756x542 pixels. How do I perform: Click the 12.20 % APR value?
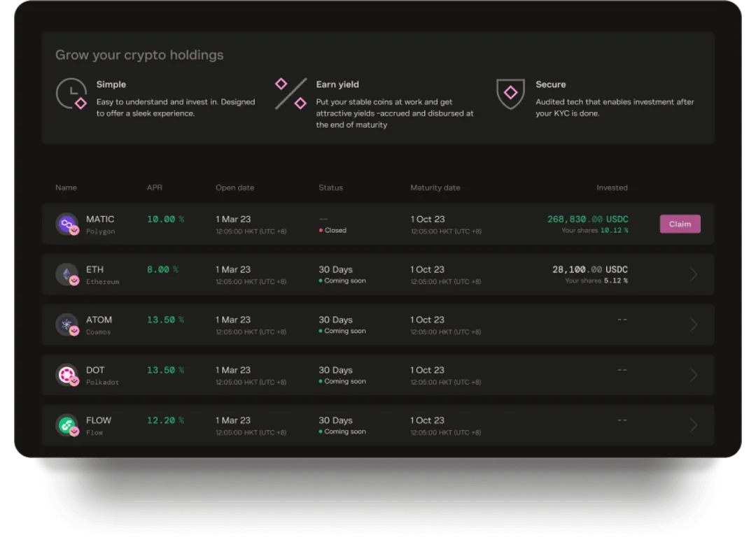165,420
